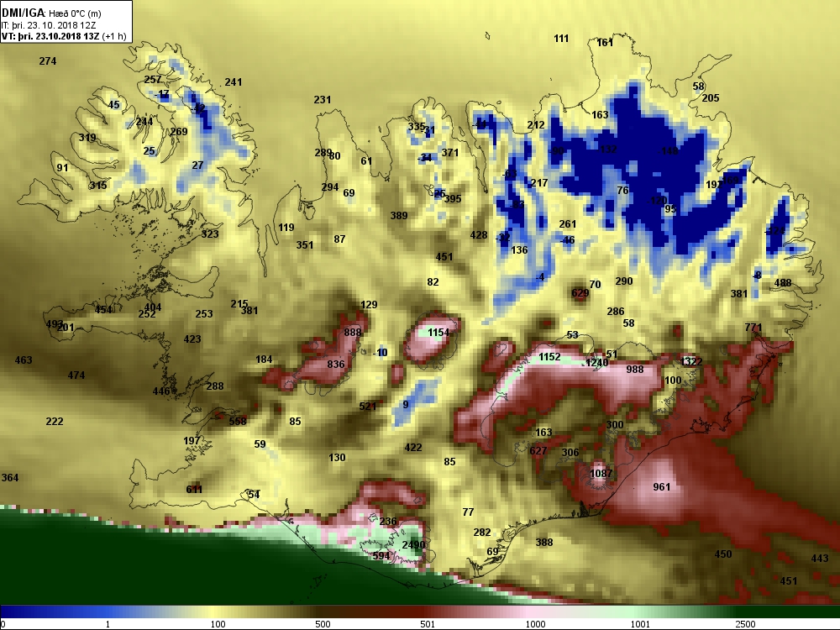Image resolution: width=840 pixels, height=630 pixels.
Task: Click the 611 value in the southwest
Action: pos(195,489)
